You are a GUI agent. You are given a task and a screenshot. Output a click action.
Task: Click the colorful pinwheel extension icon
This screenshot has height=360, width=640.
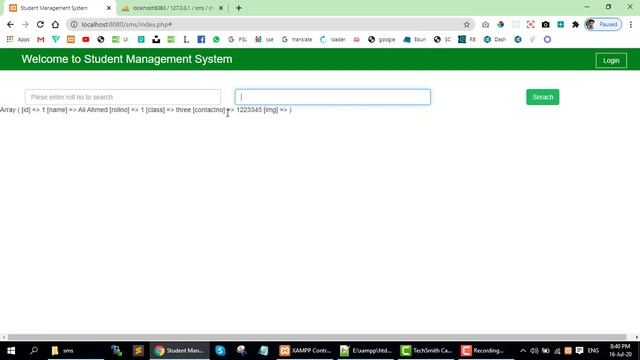pos(500,24)
